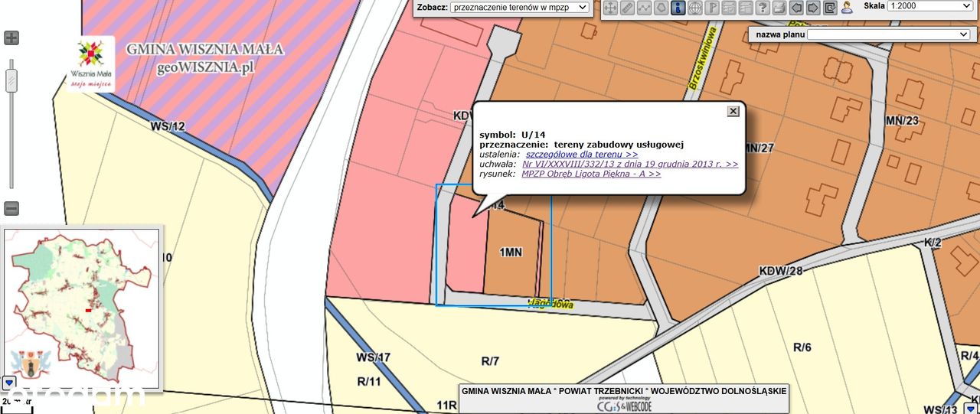Go to previous map view arrow
Screen dimensions: 980x414
pos(796,8)
